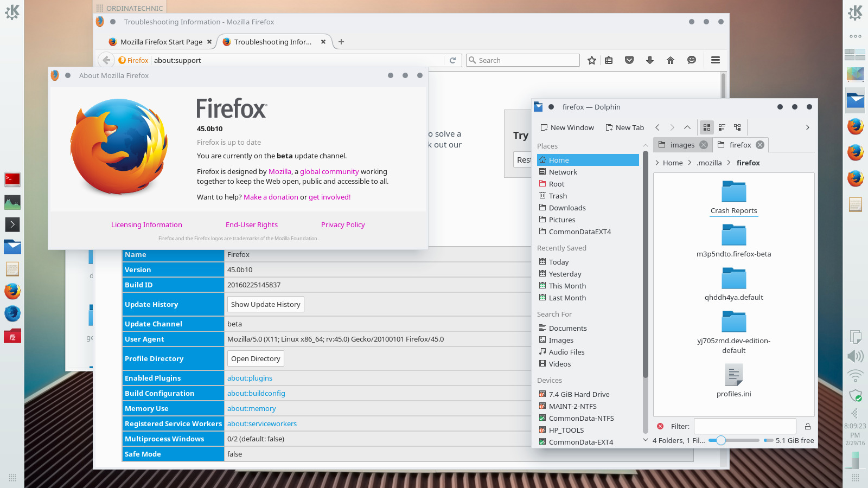Switch Dolphin to compact view mode
Viewport: 868px width, 488px height.
pyautogui.click(x=722, y=127)
